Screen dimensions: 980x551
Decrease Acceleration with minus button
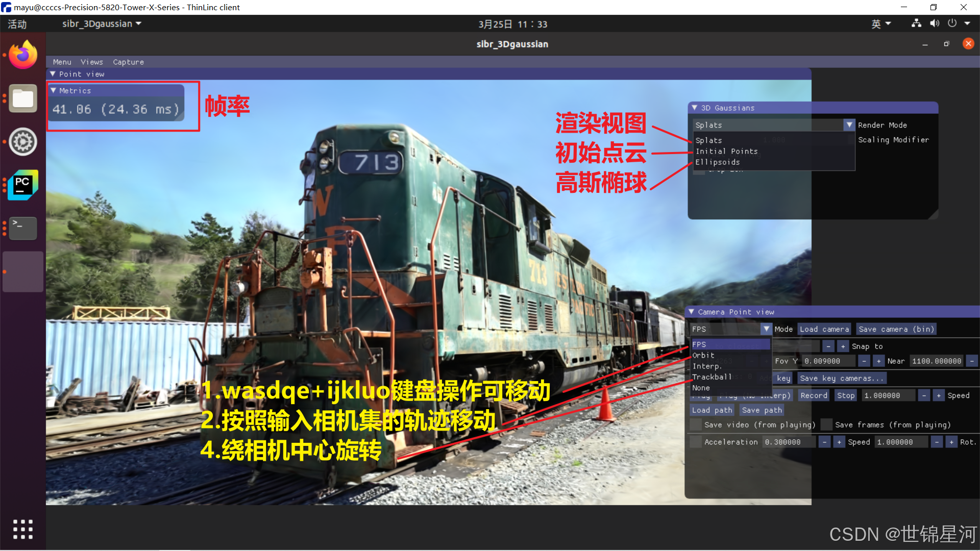(x=825, y=442)
